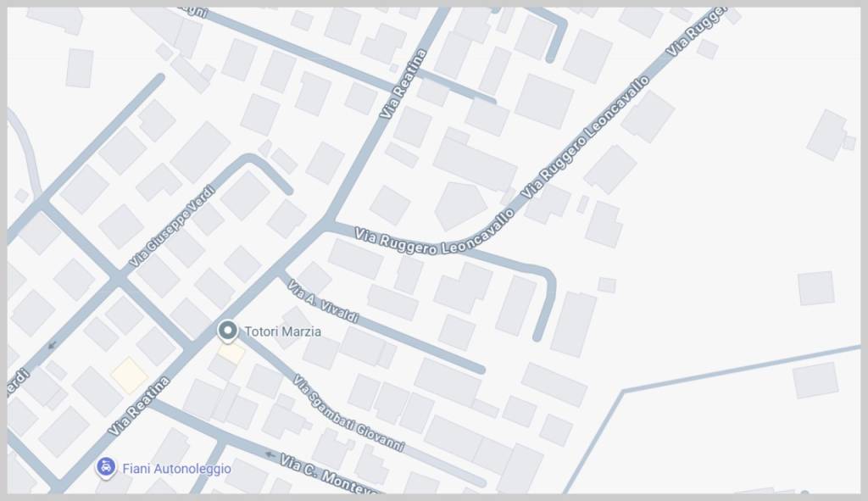
Task: Click the Via A. Vivaldi street label
Action: point(323,301)
